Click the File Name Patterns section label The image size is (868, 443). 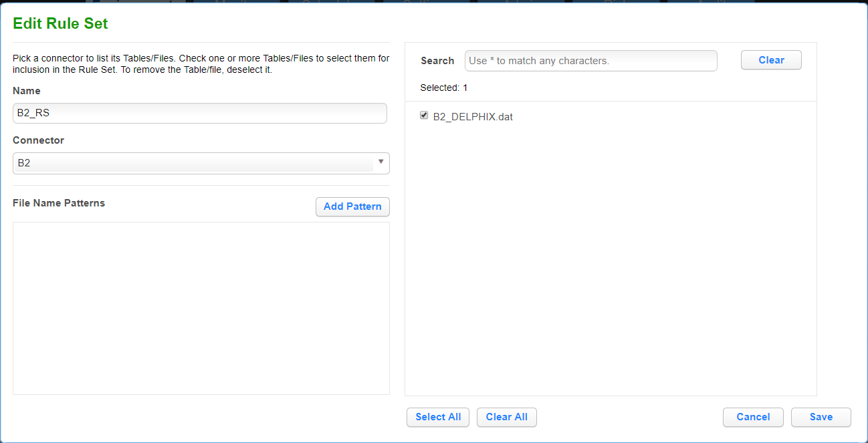click(58, 203)
